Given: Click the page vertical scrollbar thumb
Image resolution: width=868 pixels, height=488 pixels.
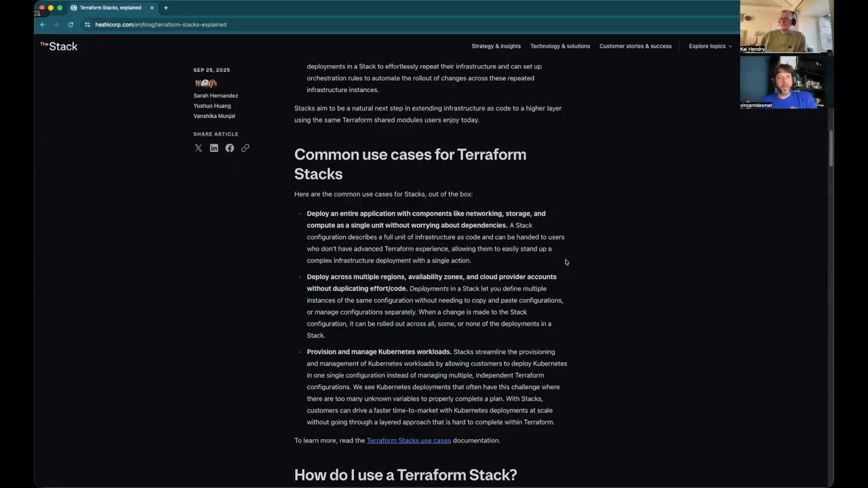Looking at the screenshot, I should [830, 146].
